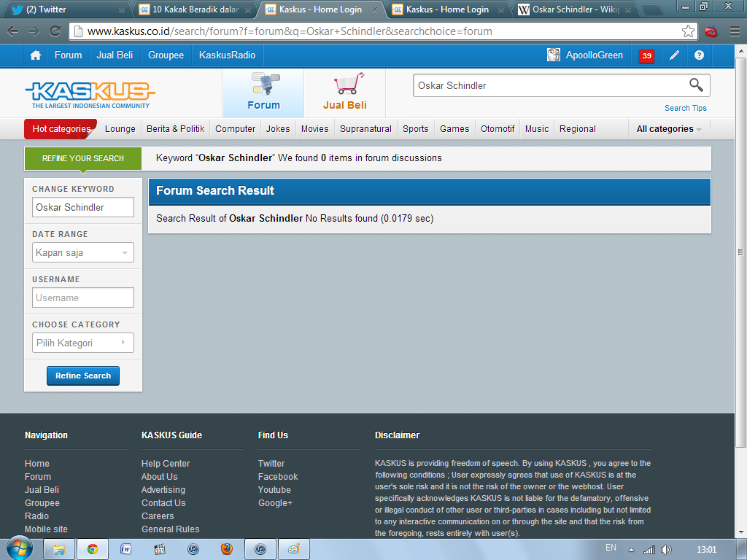Screen dimensions: 747x560
Task: Open the help question mark icon
Action: [x=699, y=55]
